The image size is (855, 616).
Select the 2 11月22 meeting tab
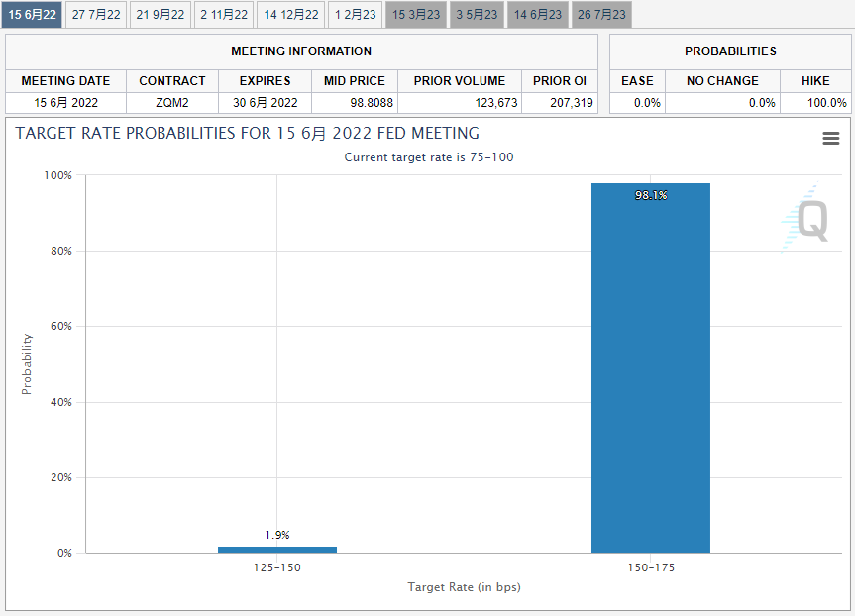pyautogui.click(x=224, y=15)
